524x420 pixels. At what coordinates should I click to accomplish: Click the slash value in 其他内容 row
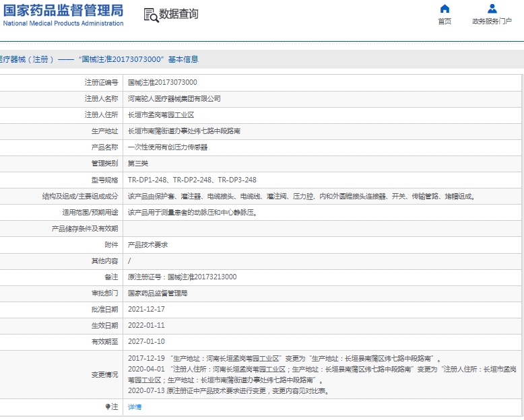click(x=129, y=261)
